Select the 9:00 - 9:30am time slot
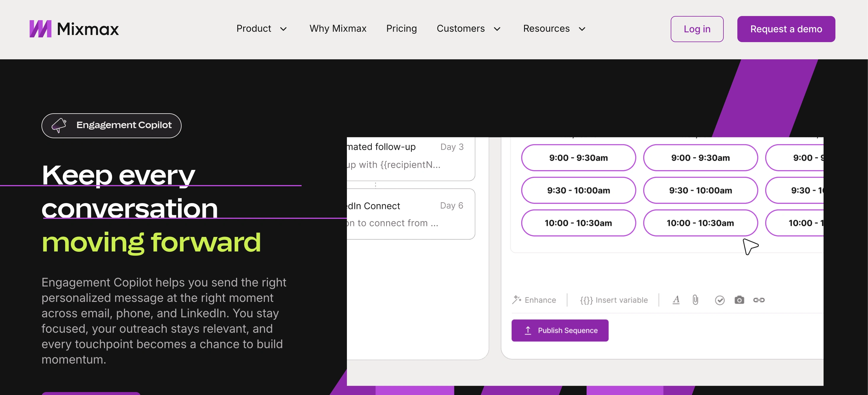 pos(578,157)
